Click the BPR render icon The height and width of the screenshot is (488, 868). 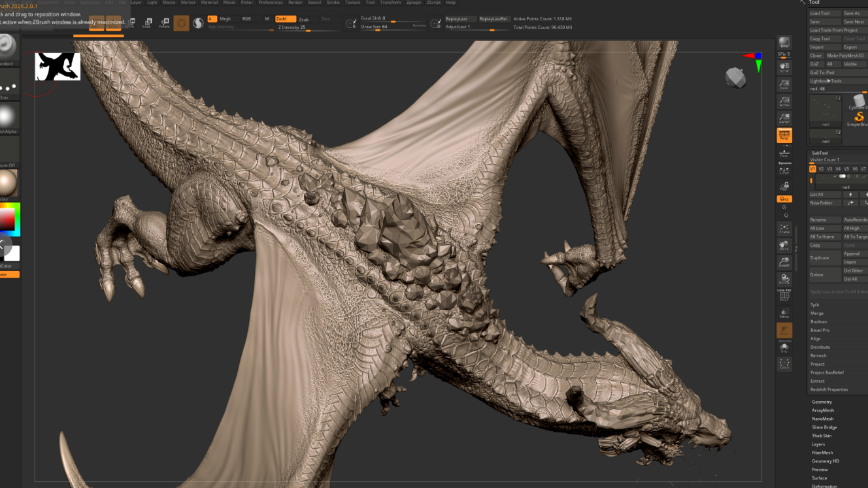point(784,43)
